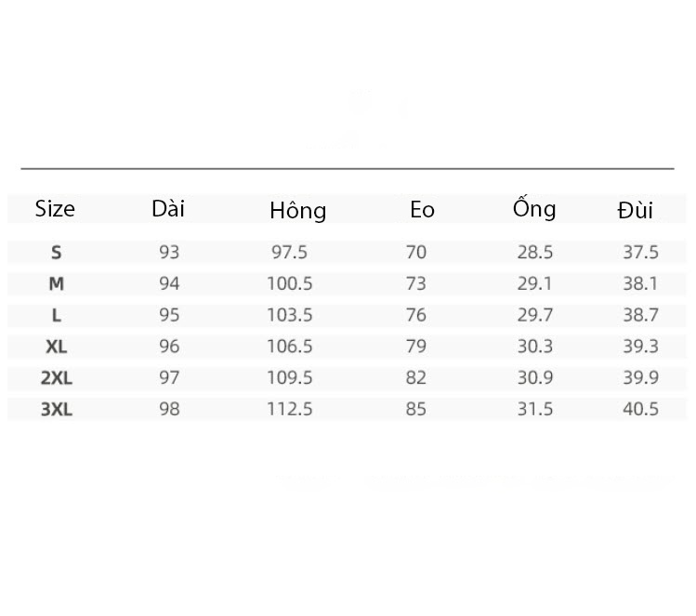Select the 30.3 leg opening value
This screenshot has height=616, width=696.
(x=535, y=347)
